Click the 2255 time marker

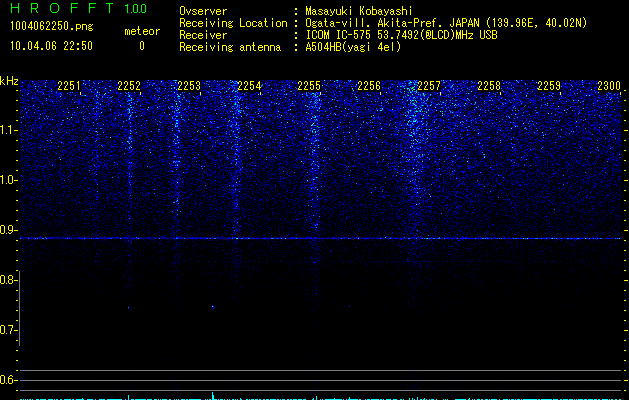coord(309,85)
